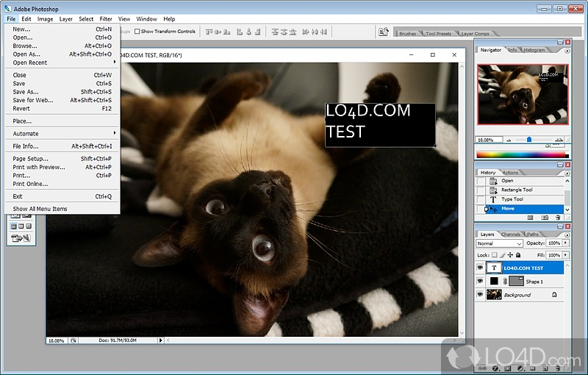
Task: Hide the LO4D.COM TEST text layer
Action: tap(481, 268)
